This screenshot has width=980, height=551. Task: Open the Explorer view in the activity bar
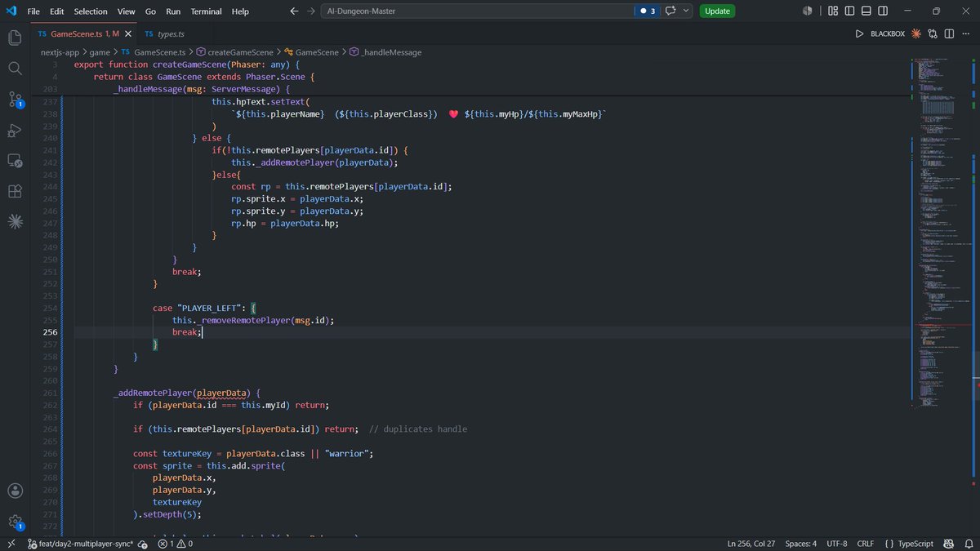click(x=15, y=38)
